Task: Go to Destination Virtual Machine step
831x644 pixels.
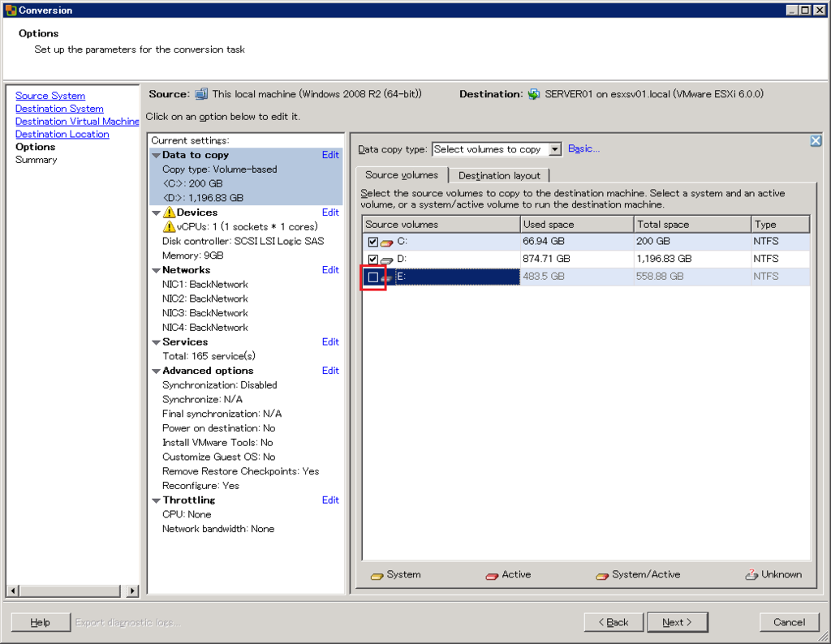Action: click(77, 122)
